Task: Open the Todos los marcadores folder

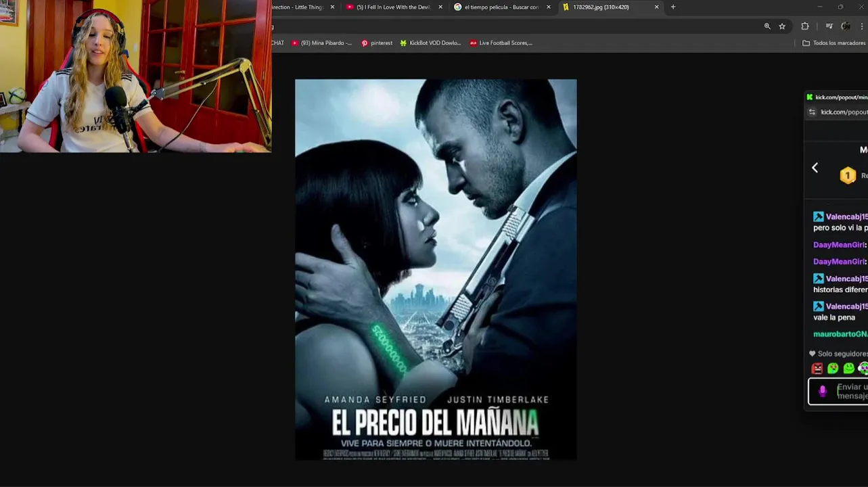Action: tap(833, 43)
